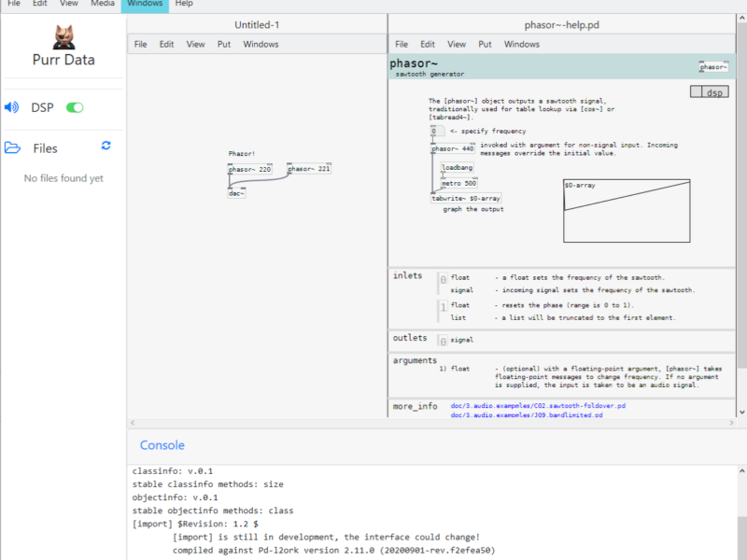Open the View menu in phasor~-help.pd
The image size is (747, 560).
(x=457, y=44)
